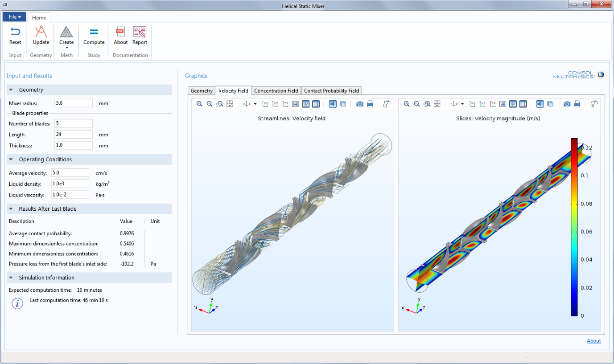
Task: Open the Report documentation icon
Action: pos(140,36)
